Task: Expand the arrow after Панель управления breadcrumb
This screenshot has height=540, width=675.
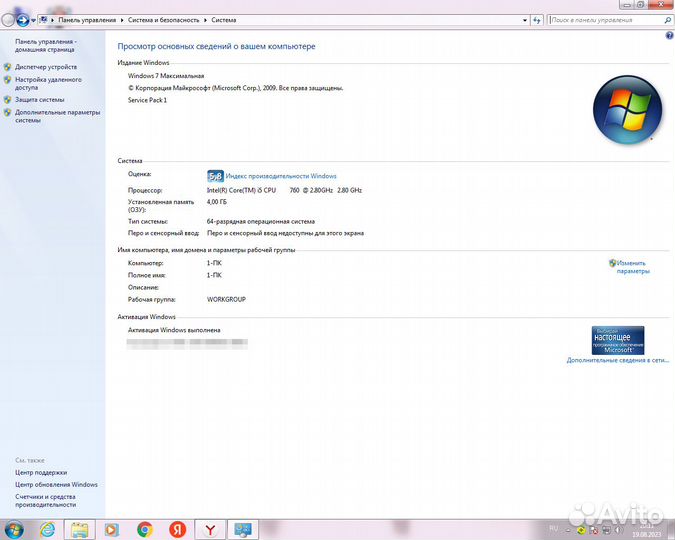Action: click(x=122, y=20)
